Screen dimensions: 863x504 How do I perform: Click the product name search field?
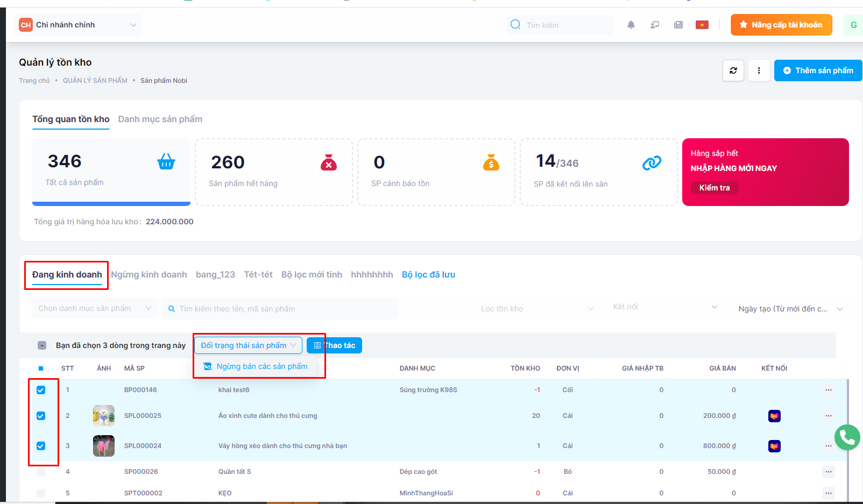pyautogui.click(x=280, y=309)
